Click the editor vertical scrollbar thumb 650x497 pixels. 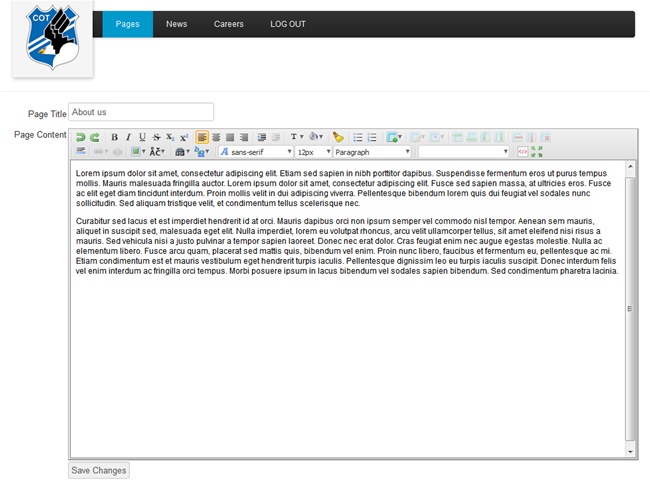[x=630, y=309]
